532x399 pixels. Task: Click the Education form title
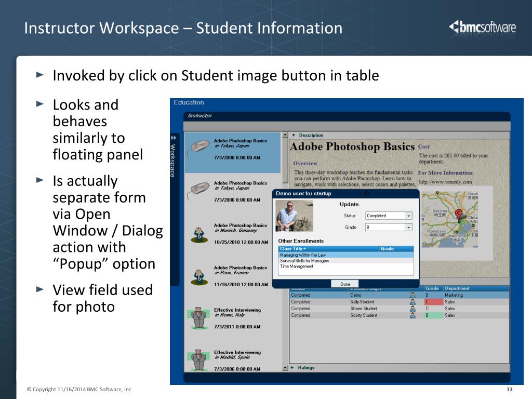click(189, 102)
